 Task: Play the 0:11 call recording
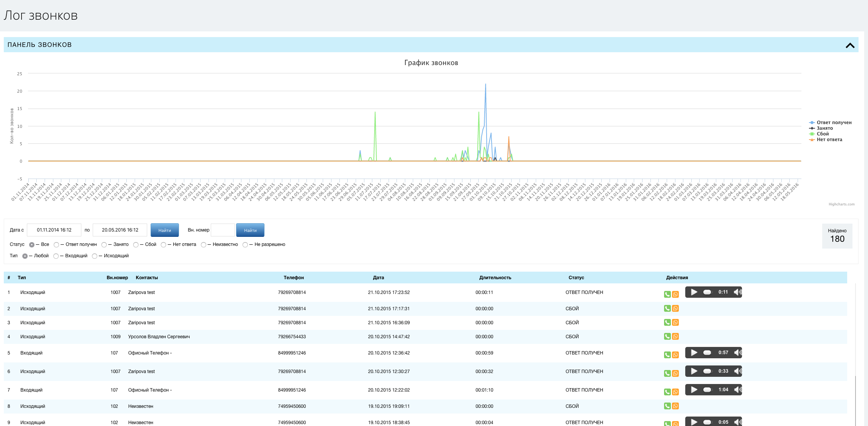(694, 292)
